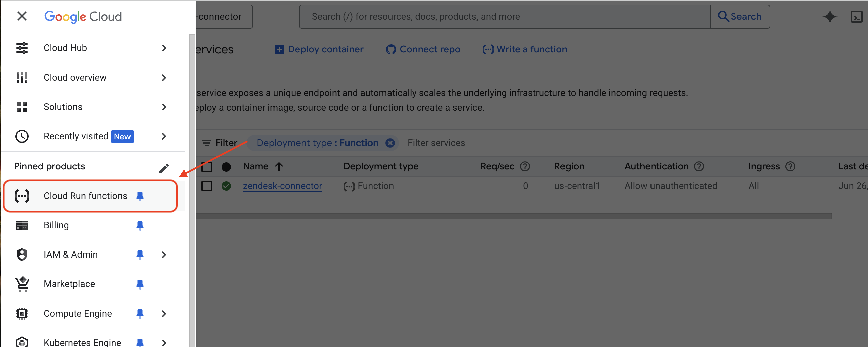Click the pencil icon to edit pinned products
This screenshot has width=868, height=347.
pos(164,168)
